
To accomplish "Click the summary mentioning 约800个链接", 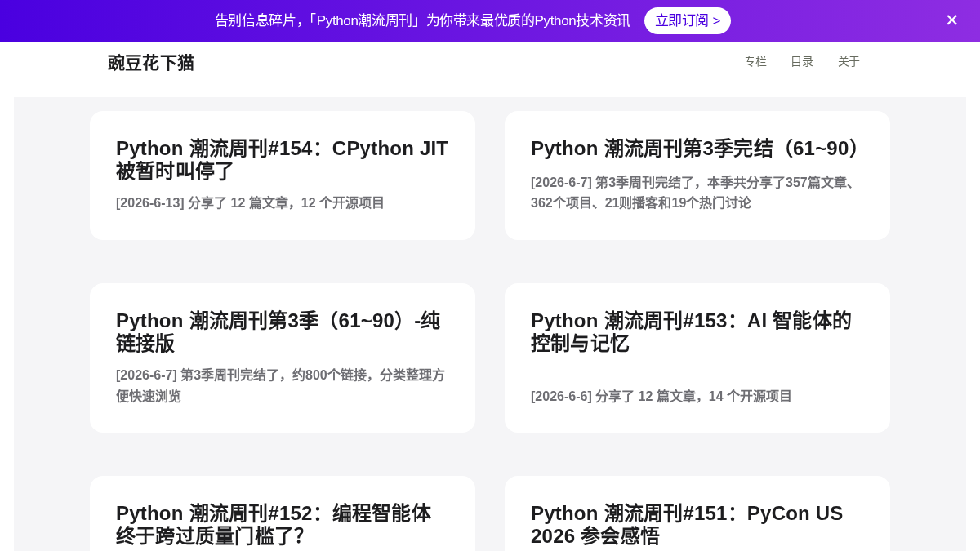I will (280, 385).
